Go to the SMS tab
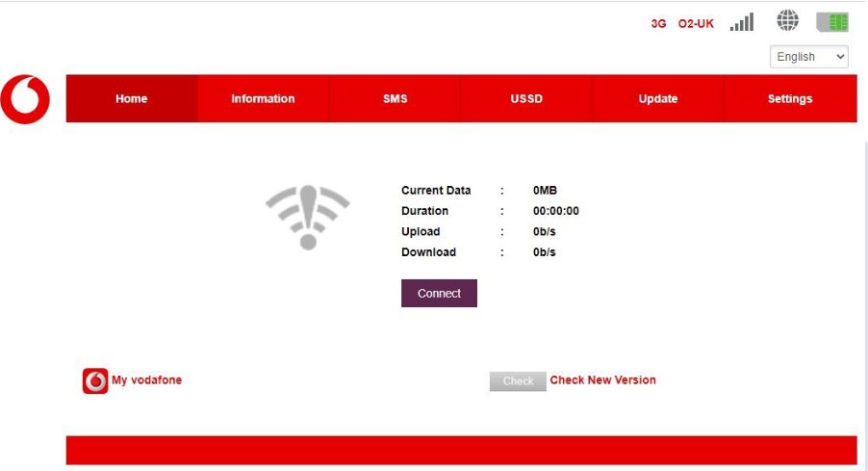The width and height of the screenshot is (868, 471). [x=395, y=99]
